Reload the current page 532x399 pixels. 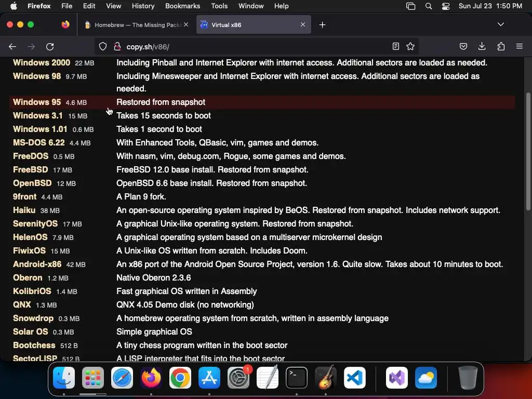tap(50, 46)
